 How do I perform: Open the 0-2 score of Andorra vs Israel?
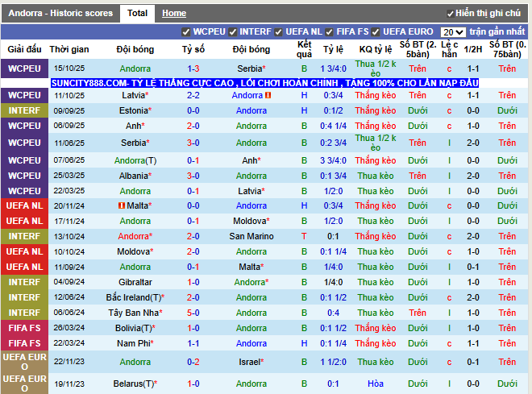coord(193,362)
